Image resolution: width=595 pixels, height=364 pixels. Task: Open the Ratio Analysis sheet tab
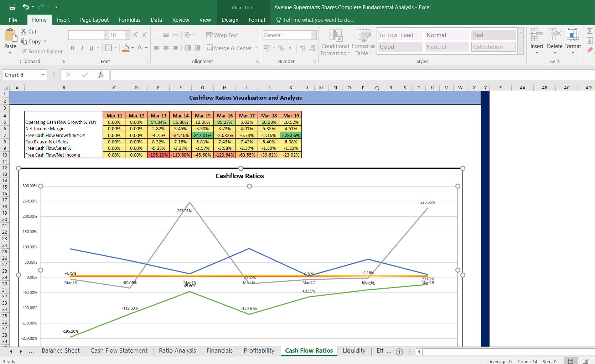177,351
